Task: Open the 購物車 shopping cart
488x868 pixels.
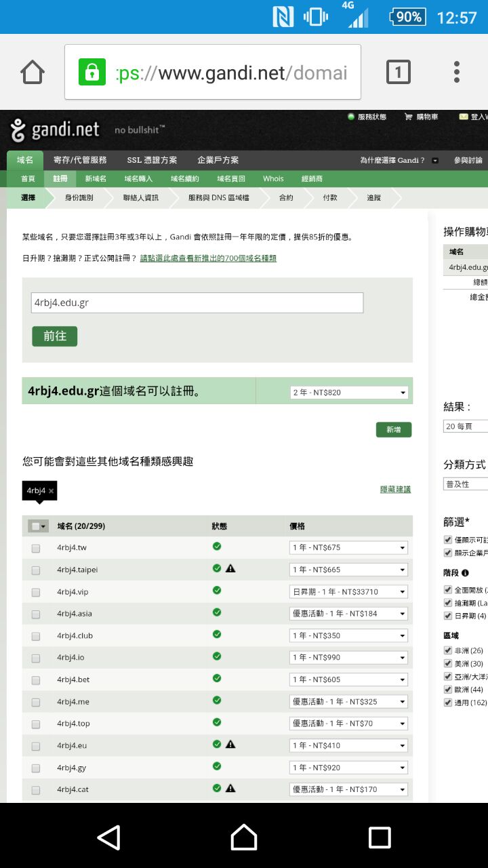Action: pos(421,117)
